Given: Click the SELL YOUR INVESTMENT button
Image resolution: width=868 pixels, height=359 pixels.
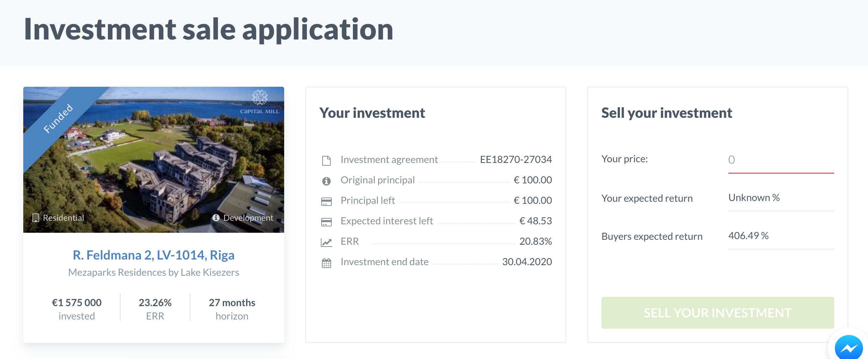Looking at the screenshot, I should click(x=717, y=313).
